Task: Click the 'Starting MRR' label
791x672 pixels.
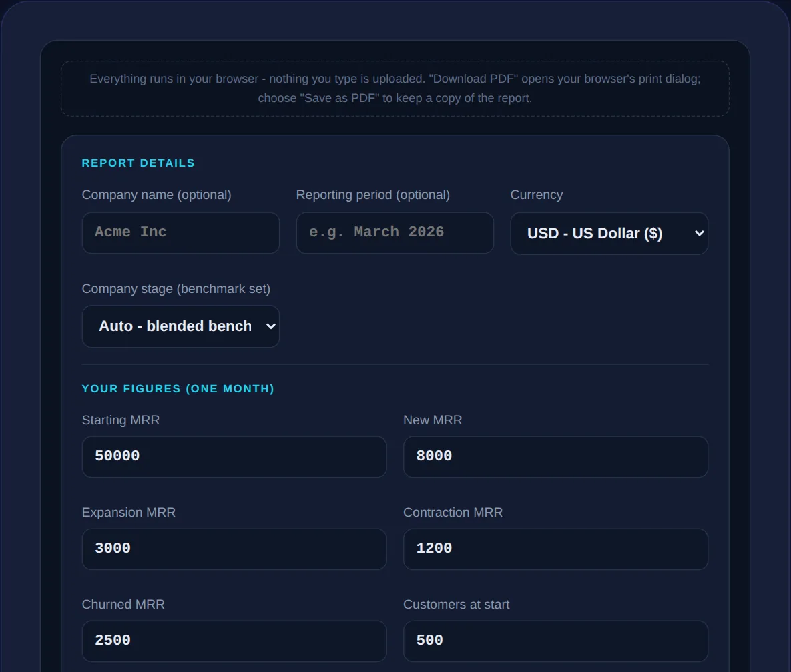Action: [x=121, y=420]
